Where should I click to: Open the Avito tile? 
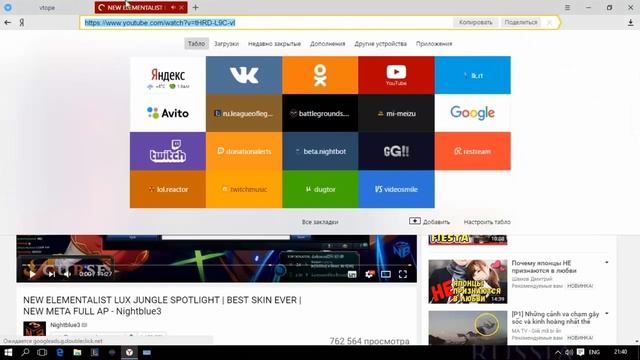pos(168,113)
